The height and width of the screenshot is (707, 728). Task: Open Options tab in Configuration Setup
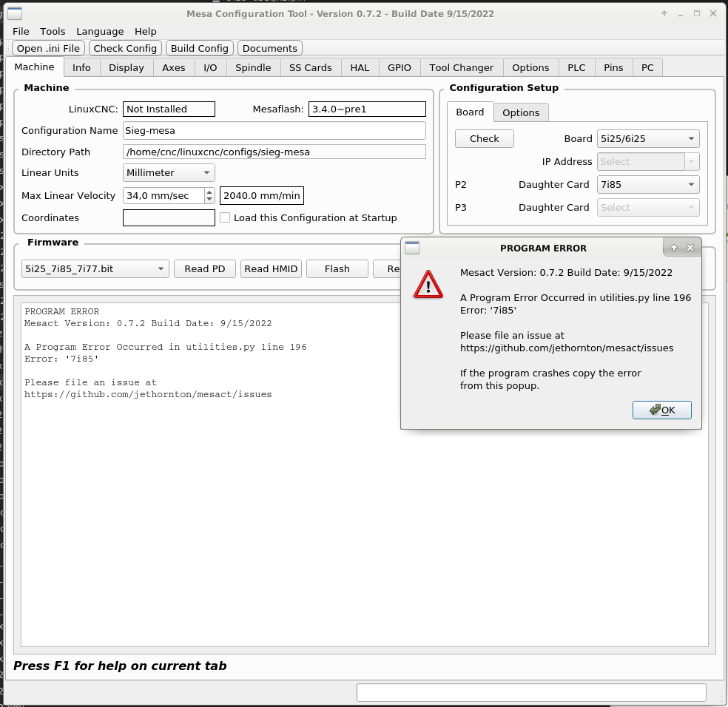point(521,113)
